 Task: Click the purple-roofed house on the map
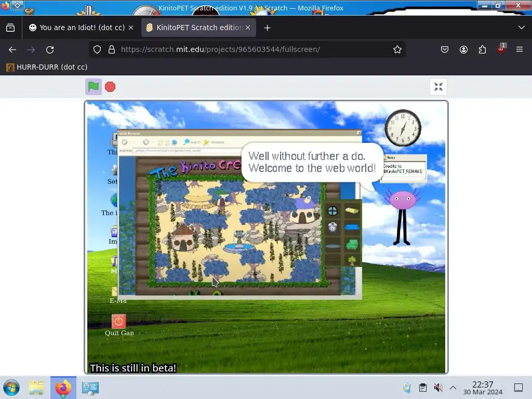304,210
